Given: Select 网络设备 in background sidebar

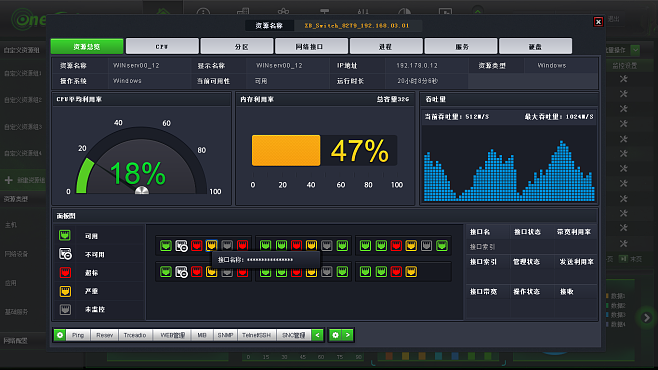Looking at the screenshot, I should pyautogui.click(x=16, y=254).
